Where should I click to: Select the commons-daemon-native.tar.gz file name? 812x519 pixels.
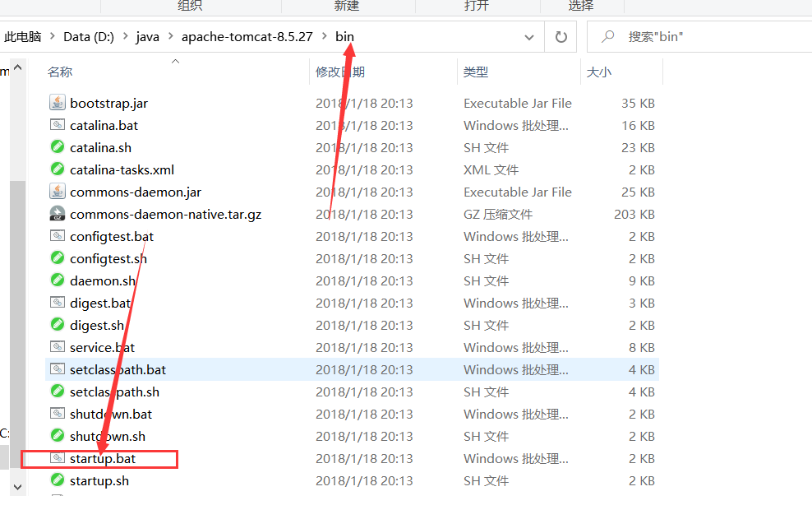click(166, 215)
